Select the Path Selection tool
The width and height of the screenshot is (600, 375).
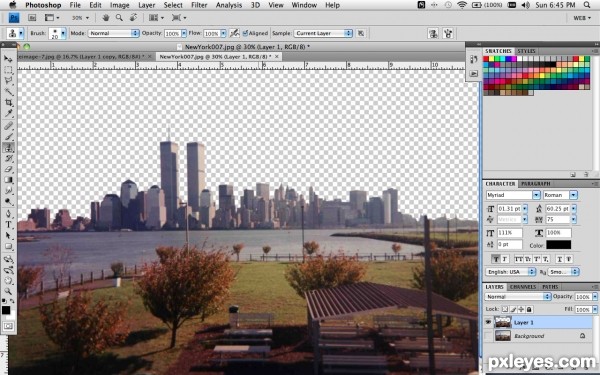tap(8, 236)
